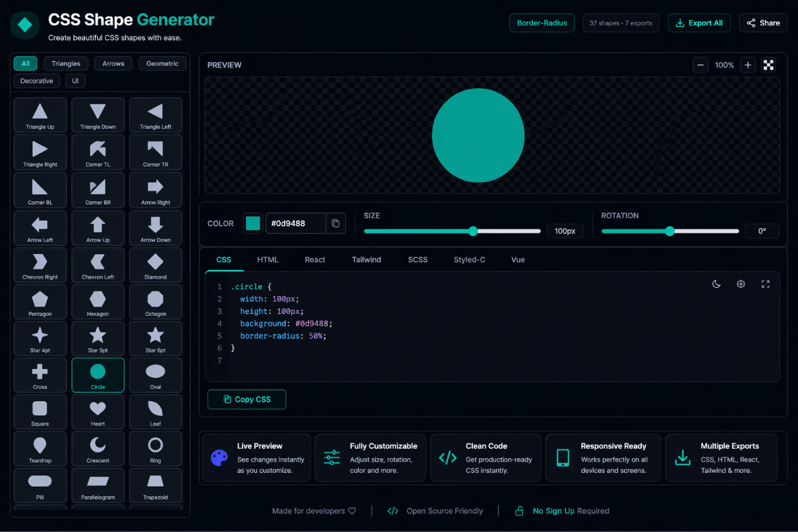Screen dimensions: 798x532
Task: Switch to the Tailwind code tab
Action: click(366, 259)
